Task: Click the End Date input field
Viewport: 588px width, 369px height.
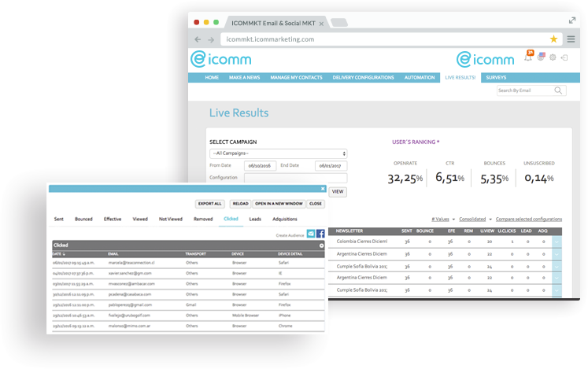Action: pyautogui.click(x=331, y=166)
